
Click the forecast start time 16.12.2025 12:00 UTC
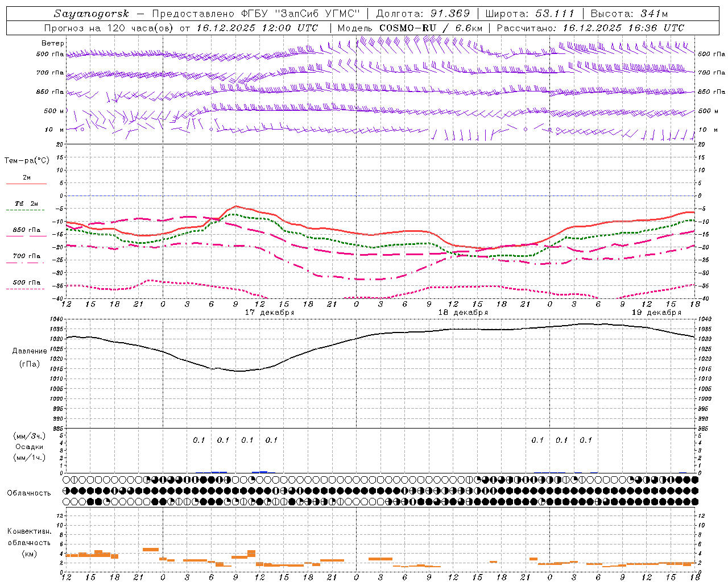(257, 28)
